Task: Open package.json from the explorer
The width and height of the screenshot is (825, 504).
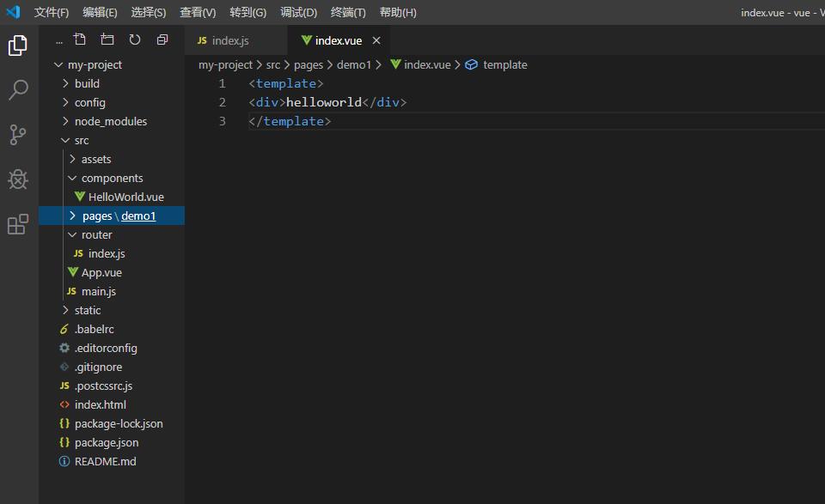Action: point(106,442)
